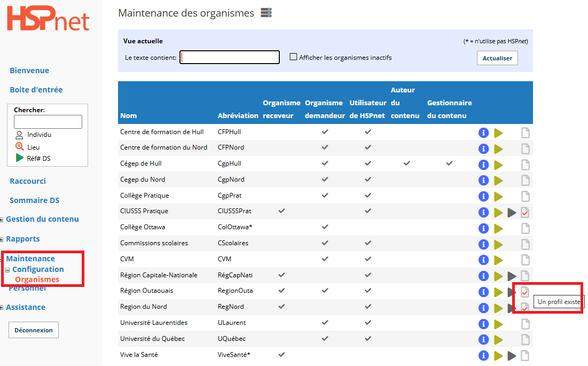
Task: Click the gray arrow for Région Capitale-Nationale
Action: 512,276
